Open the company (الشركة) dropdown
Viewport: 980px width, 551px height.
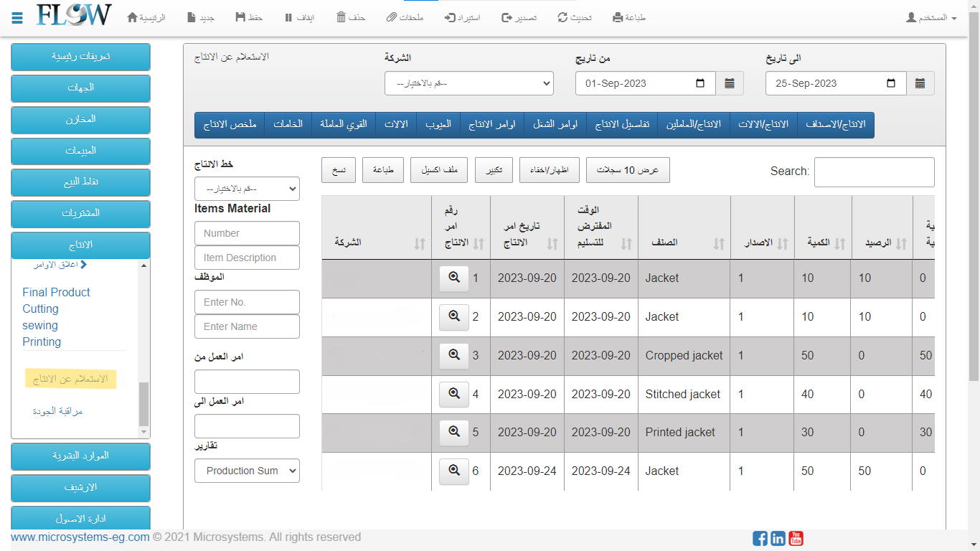tap(468, 83)
